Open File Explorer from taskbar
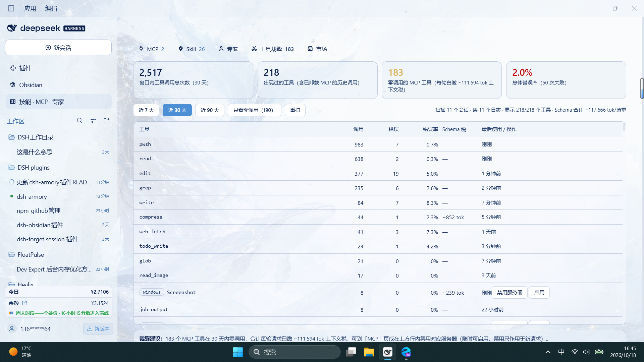The image size is (644, 362). (369, 352)
